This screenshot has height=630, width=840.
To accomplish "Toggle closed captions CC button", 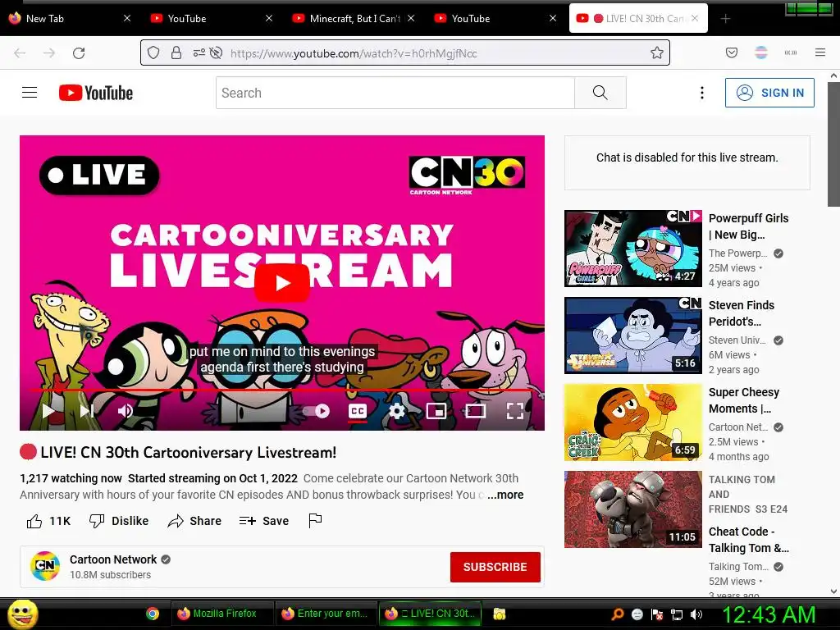I will point(358,411).
